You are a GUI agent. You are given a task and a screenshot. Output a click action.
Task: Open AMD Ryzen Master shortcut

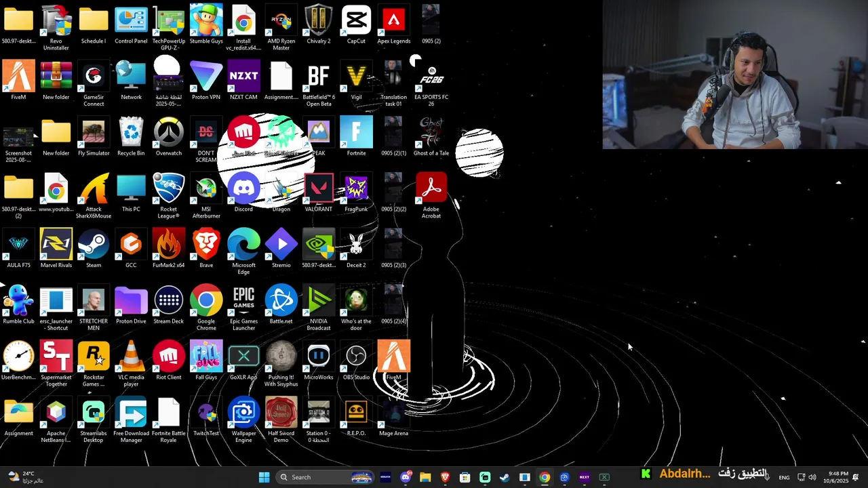[281, 26]
